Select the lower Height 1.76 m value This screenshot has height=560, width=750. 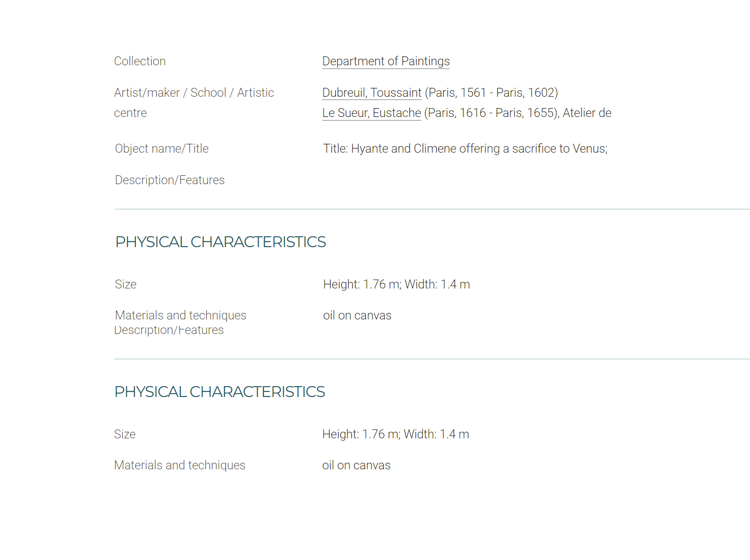[395, 435]
